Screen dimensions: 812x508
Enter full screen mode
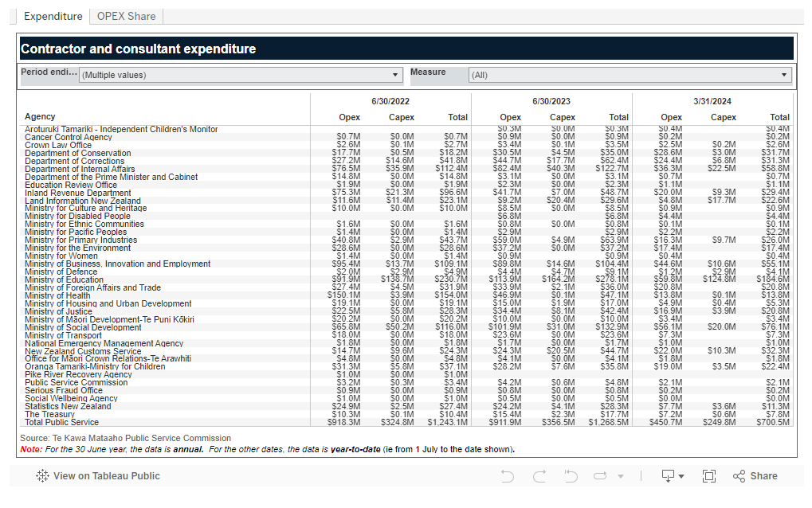click(708, 476)
